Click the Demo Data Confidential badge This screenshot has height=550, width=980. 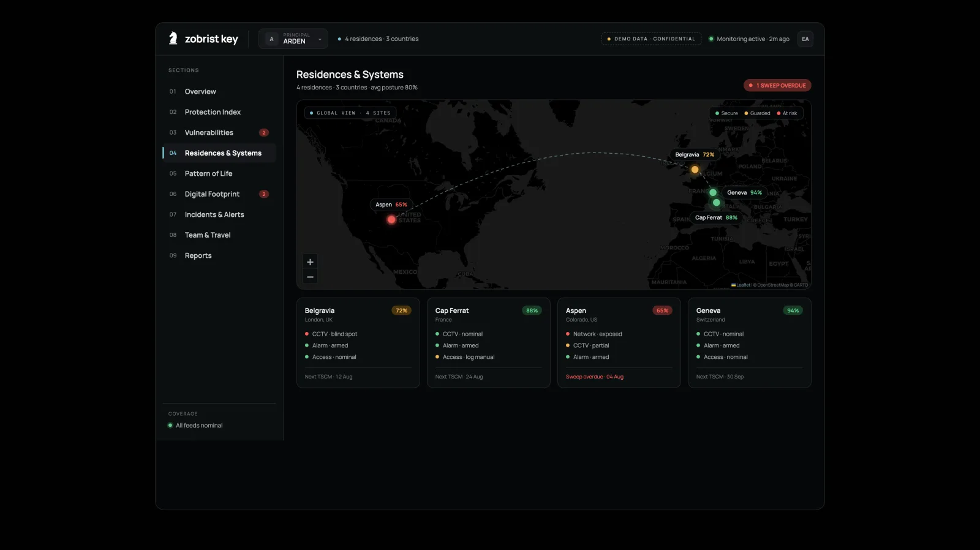[651, 39]
